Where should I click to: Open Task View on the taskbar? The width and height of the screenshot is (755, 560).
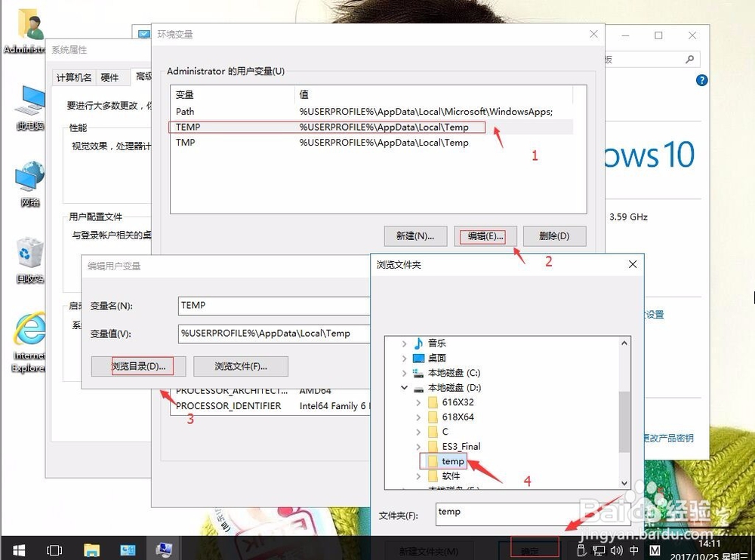point(54,549)
